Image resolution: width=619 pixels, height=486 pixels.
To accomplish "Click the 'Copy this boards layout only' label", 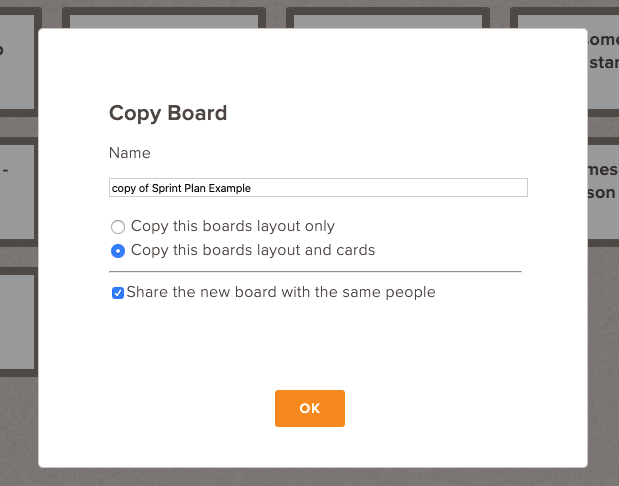I will tap(233, 226).
